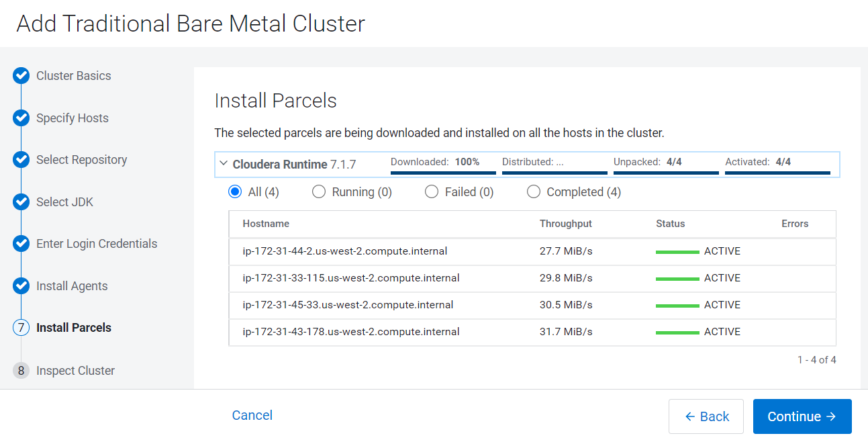Click the Activated 4/4 progress bar
868x444 pixels.
777,173
